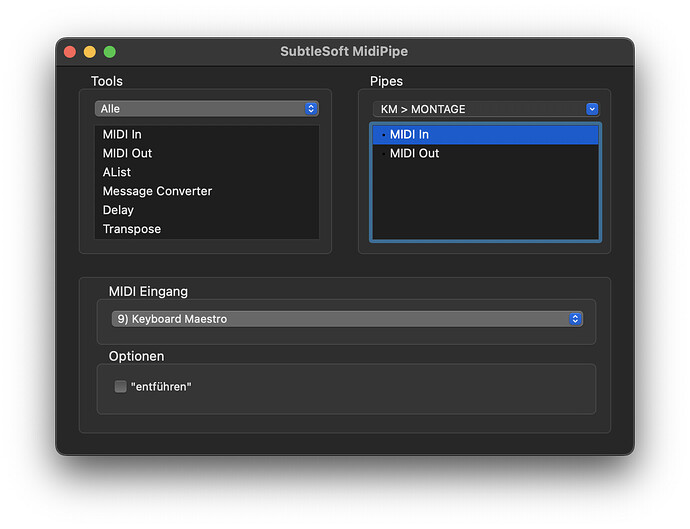The width and height of the screenshot is (690, 529).
Task: Select Message Converter tool
Action: point(206,191)
